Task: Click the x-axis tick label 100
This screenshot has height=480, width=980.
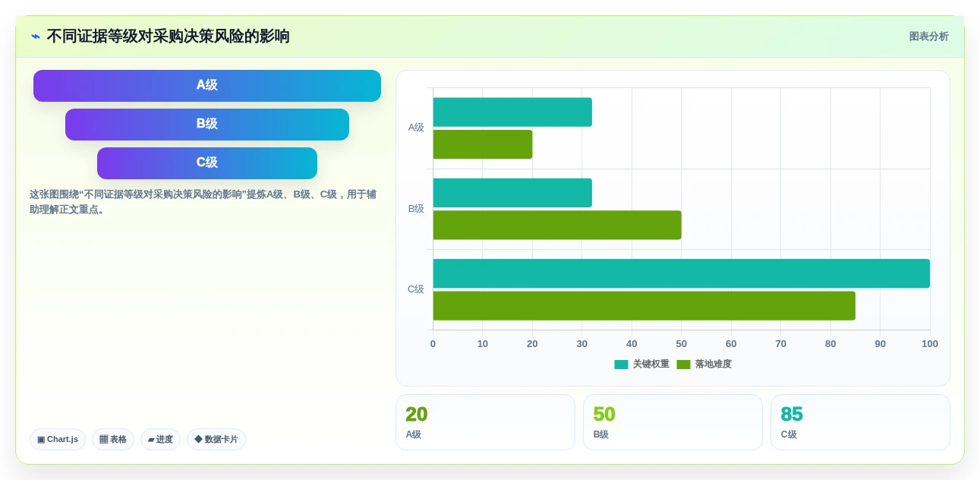Action: (x=930, y=343)
